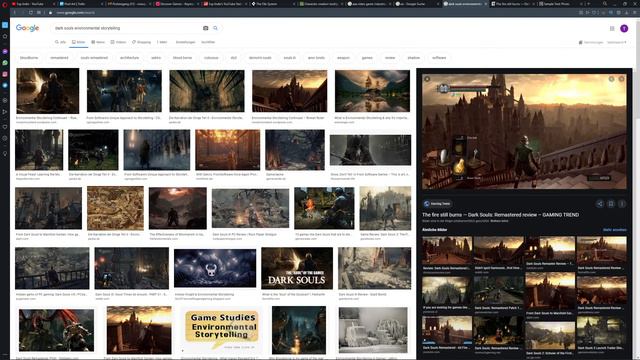Open the Opera sidebar heart bookmarks icon
This screenshot has height=360, width=640.
tap(5, 127)
